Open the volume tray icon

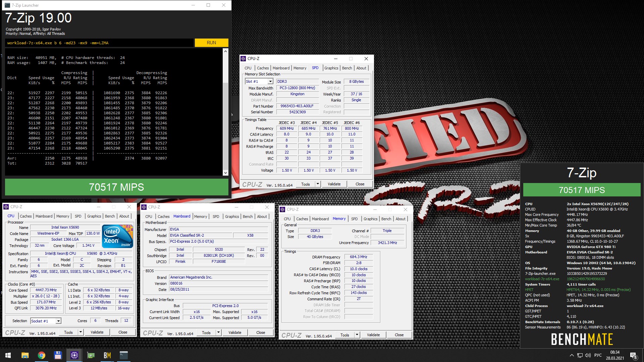[x=588, y=355]
